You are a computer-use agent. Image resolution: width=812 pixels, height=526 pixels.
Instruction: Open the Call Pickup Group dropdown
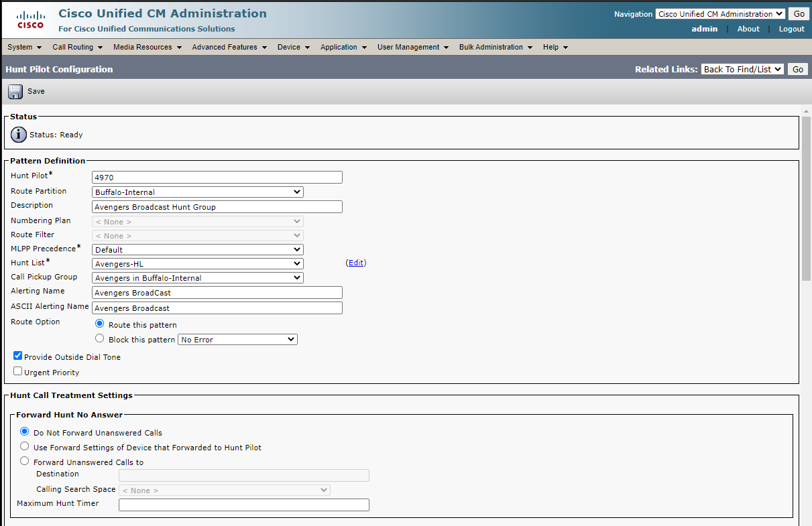[198, 278]
